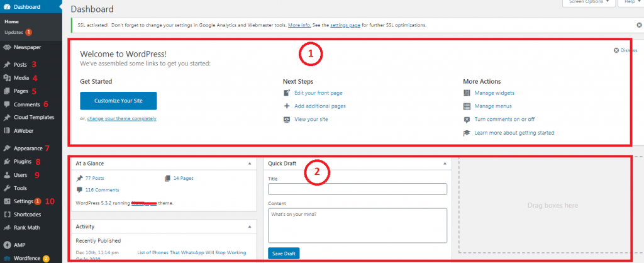
Task: Click the Comments speech bubble sidebar icon
Action: 6,104
